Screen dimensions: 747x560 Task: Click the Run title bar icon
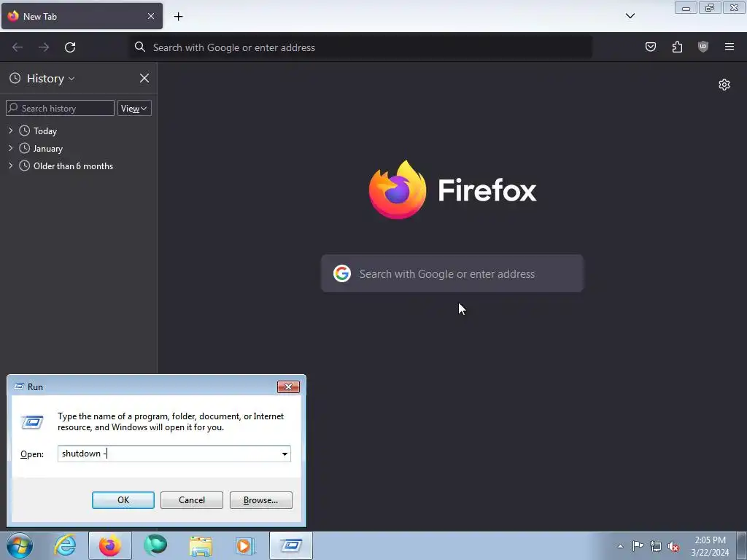[19, 386]
